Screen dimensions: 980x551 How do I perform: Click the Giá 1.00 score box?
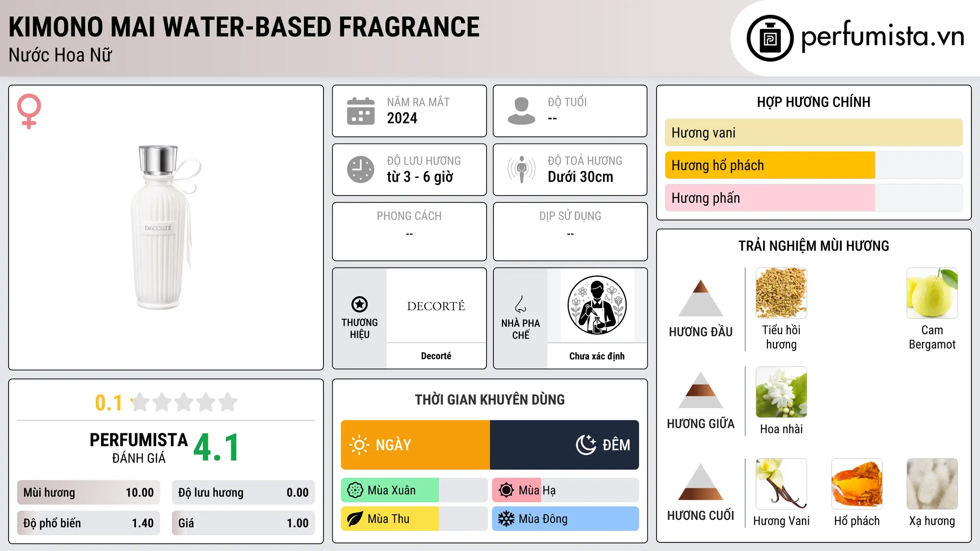[243, 523]
